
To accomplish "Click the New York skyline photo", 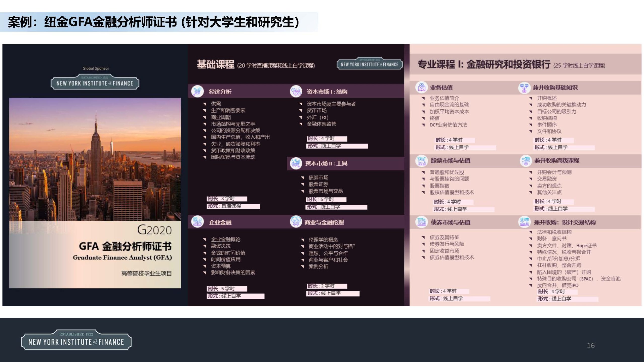I will click(95, 159).
